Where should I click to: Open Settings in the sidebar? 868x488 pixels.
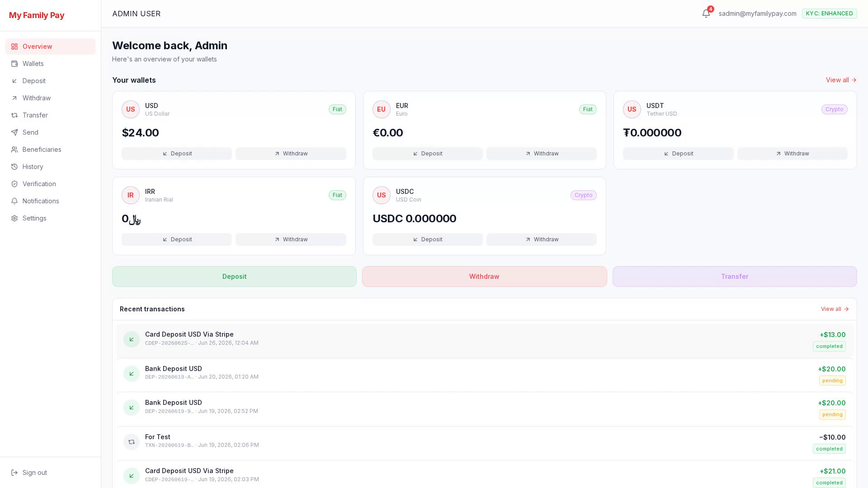[50, 218]
